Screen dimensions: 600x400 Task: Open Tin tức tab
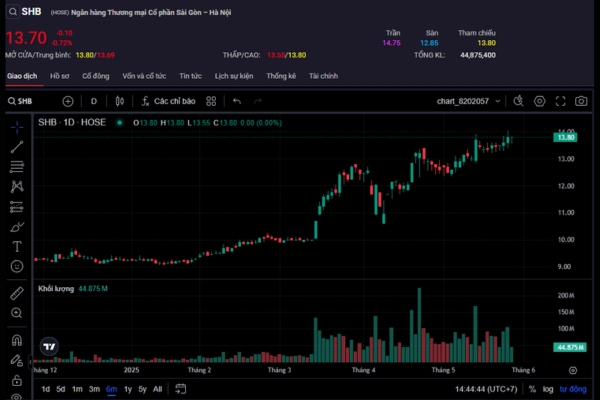click(x=191, y=76)
